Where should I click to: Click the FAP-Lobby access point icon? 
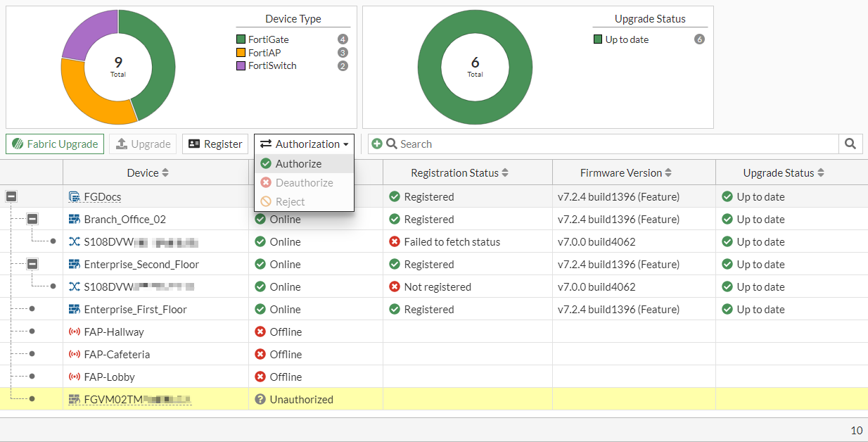[75, 377]
